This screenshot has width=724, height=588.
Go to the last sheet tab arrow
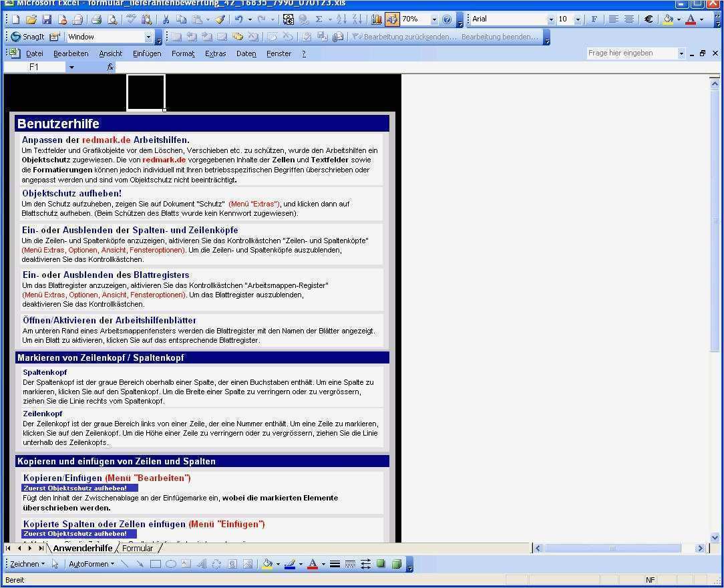(41, 549)
